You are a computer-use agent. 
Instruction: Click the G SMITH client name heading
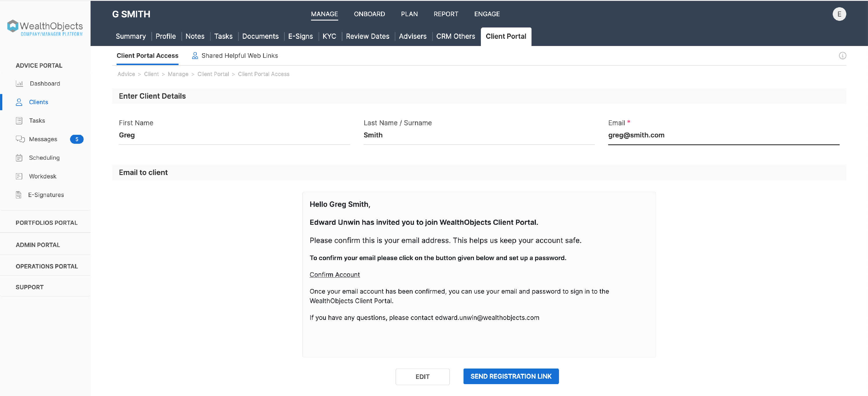pos(131,14)
